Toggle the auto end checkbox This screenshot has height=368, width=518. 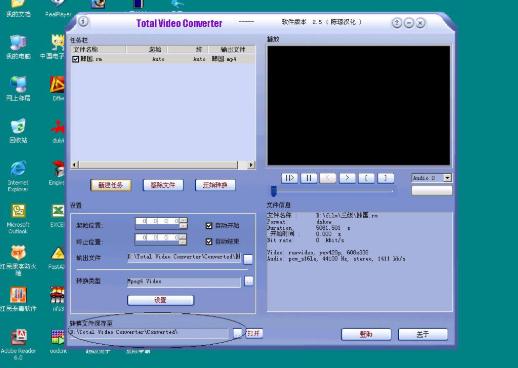[209, 241]
